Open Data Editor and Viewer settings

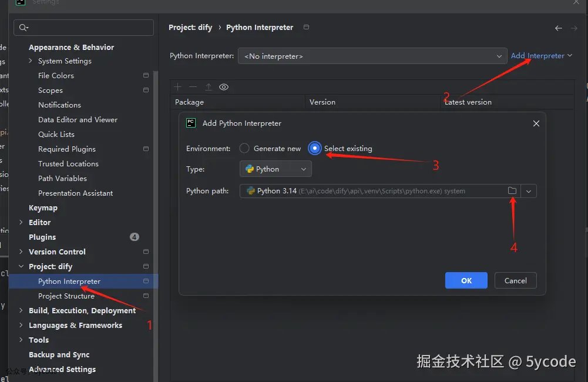78,119
